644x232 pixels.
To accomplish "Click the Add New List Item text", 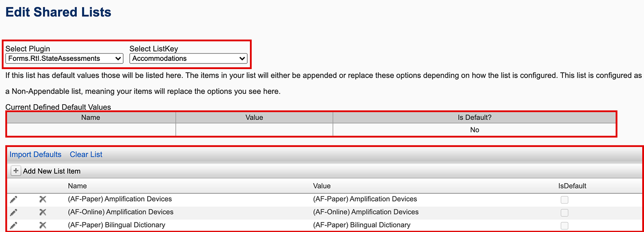I will point(52,171).
